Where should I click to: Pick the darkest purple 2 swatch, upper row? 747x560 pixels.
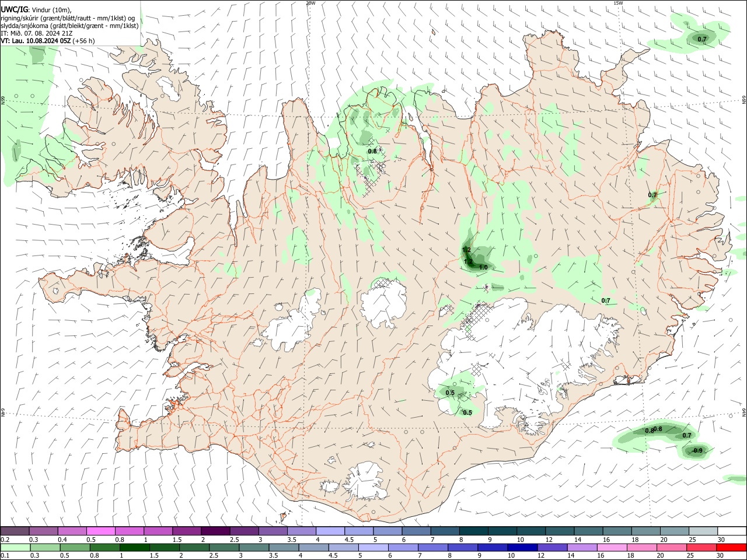click(215, 531)
